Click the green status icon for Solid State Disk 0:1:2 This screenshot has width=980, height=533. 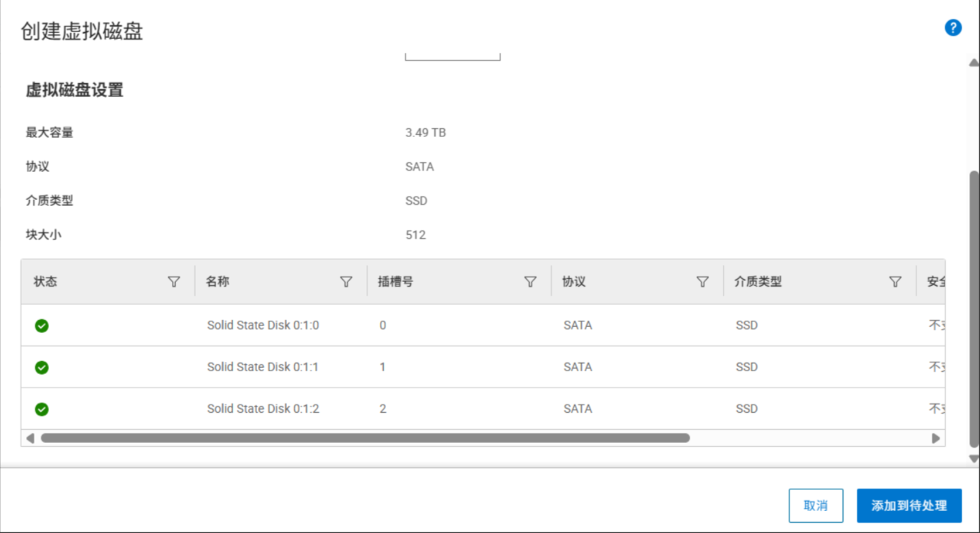point(42,409)
